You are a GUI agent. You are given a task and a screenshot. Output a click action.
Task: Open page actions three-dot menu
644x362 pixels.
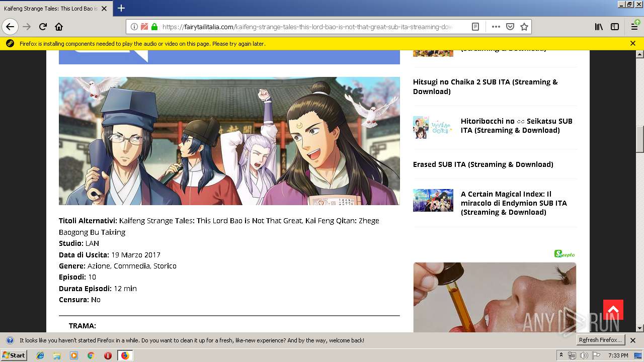click(x=496, y=27)
